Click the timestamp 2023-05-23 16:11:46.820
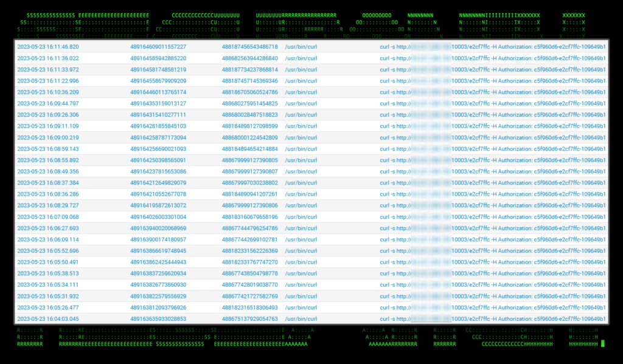Image resolution: width=623 pixels, height=364 pixels. pos(48,47)
